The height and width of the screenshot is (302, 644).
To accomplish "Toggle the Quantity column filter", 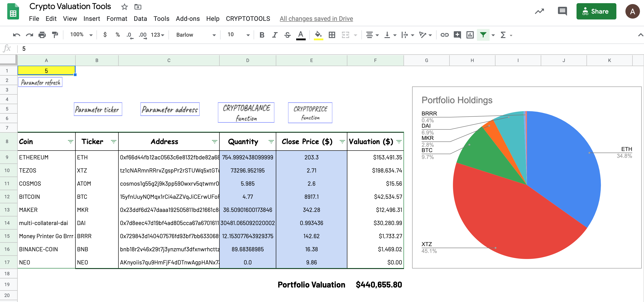I will pos(271,142).
